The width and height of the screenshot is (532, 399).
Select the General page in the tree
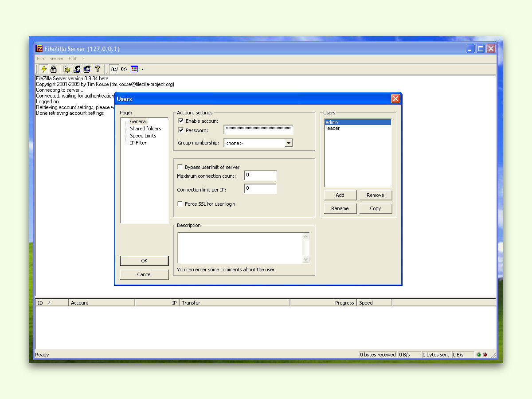[138, 121]
